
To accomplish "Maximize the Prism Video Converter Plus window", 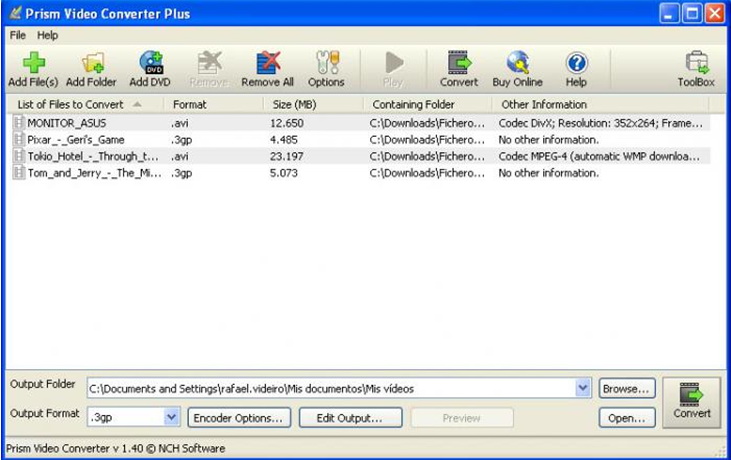I will (x=692, y=13).
